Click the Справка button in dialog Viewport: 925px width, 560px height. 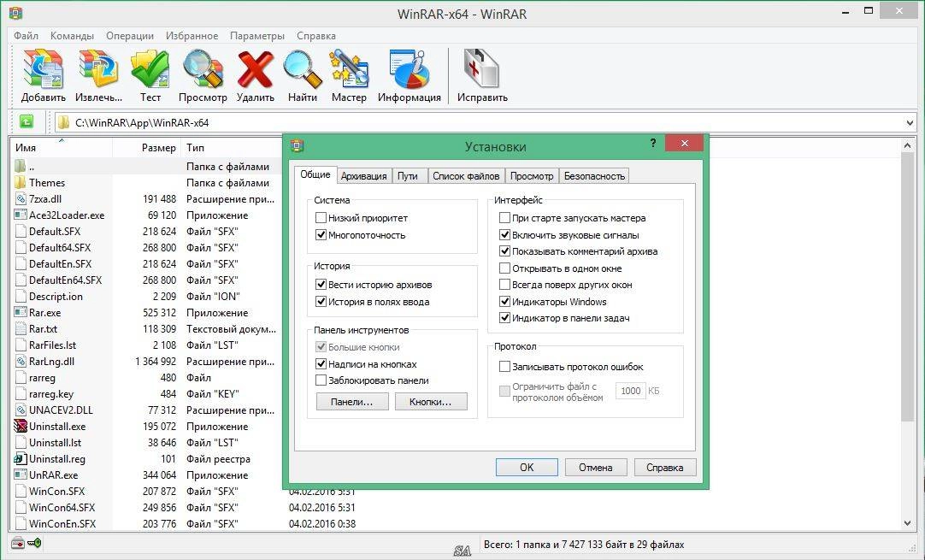click(x=665, y=468)
